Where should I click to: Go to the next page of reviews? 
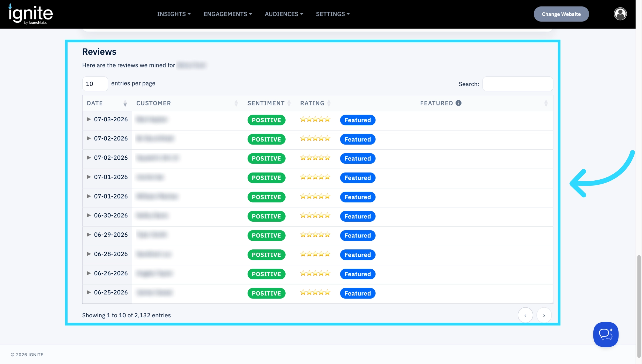[544, 315]
